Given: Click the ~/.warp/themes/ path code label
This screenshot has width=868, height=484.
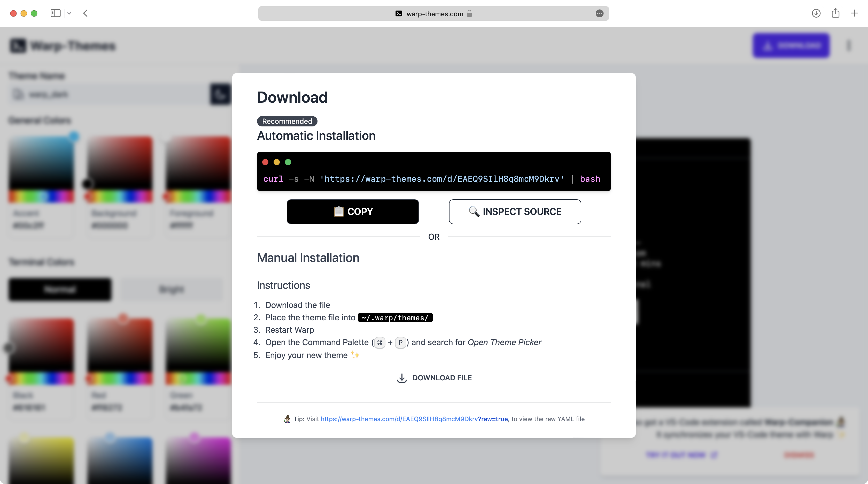Looking at the screenshot, I should pos(395,317).
